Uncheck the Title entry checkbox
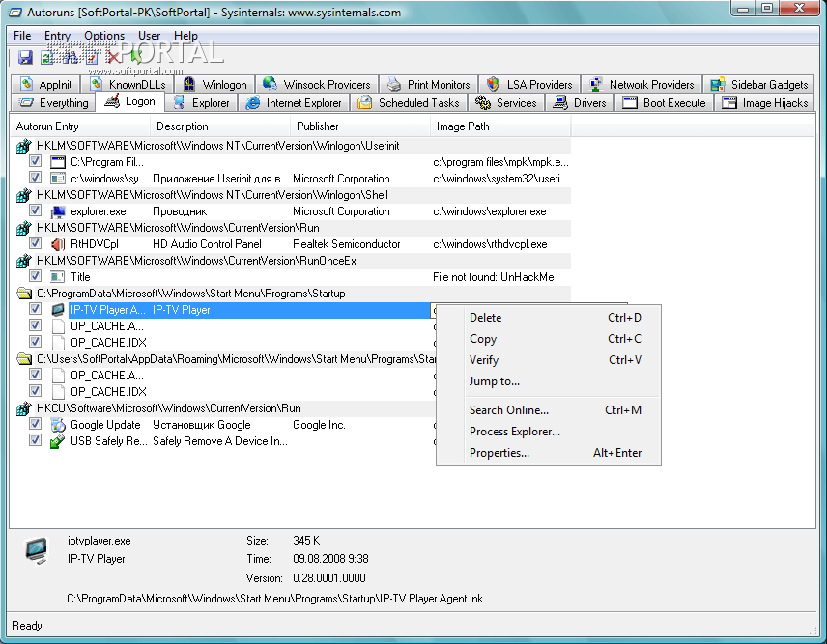The image size is (827, 644). coord(36,275)
